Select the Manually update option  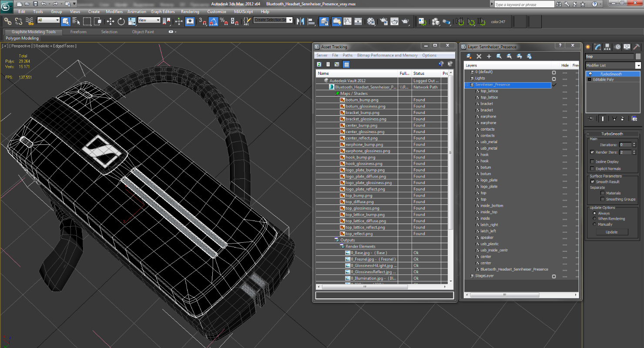[595, 224]
